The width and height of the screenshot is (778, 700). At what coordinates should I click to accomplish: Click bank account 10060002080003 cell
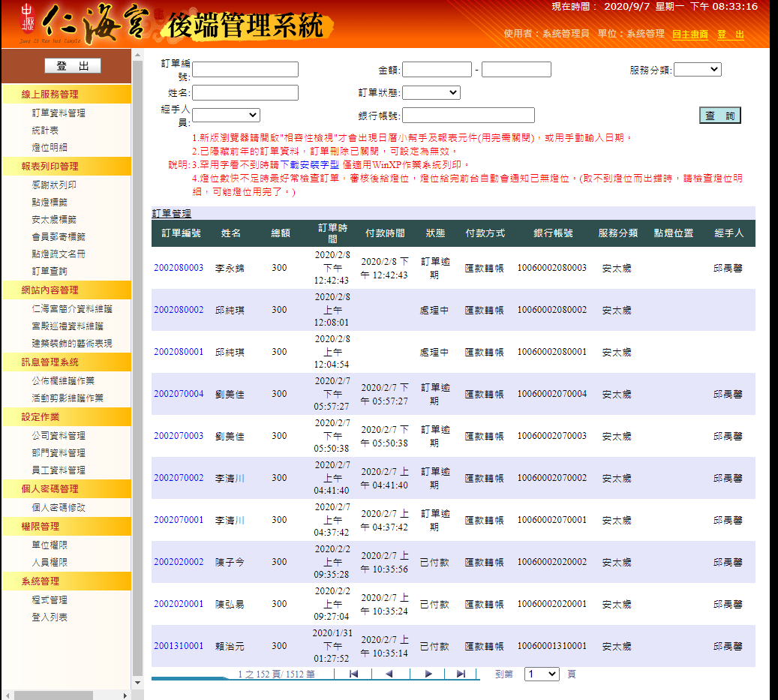(551, 268)
